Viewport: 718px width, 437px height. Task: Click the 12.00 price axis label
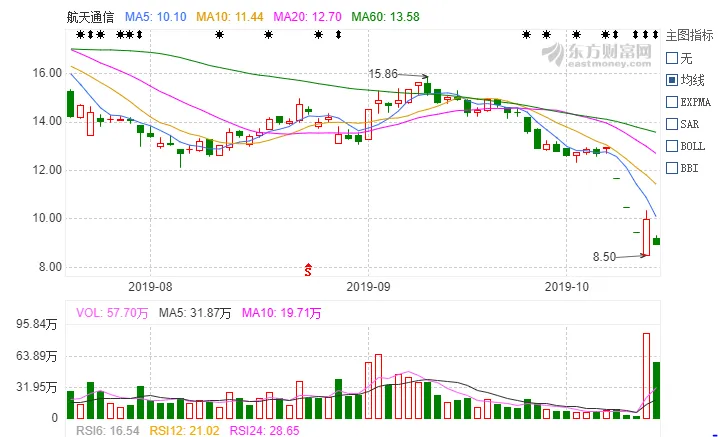[47, 170]
